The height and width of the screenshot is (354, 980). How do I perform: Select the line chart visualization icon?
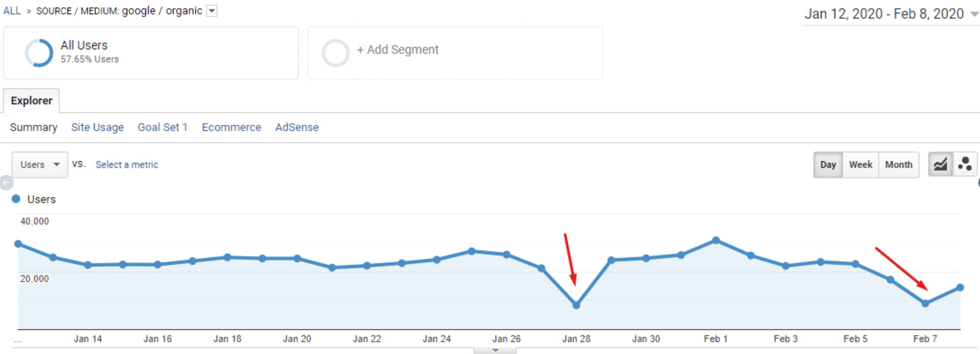[x=940, y=164]
